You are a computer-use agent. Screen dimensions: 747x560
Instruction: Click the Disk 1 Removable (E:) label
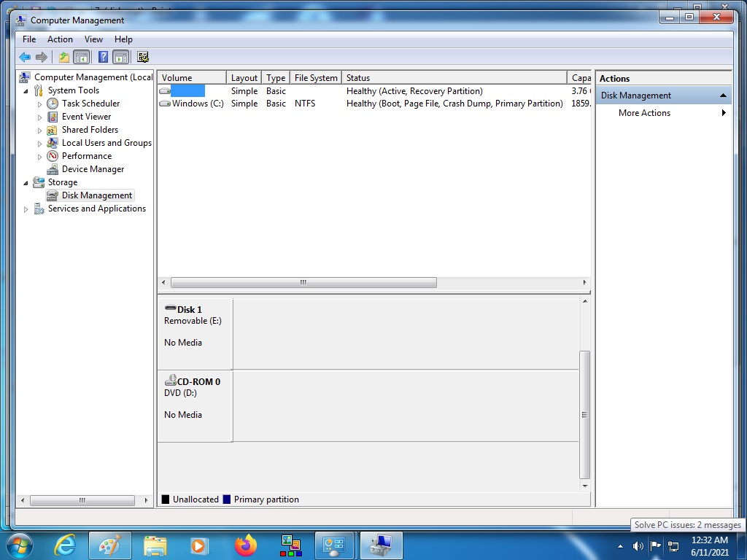tap(193, 321)
